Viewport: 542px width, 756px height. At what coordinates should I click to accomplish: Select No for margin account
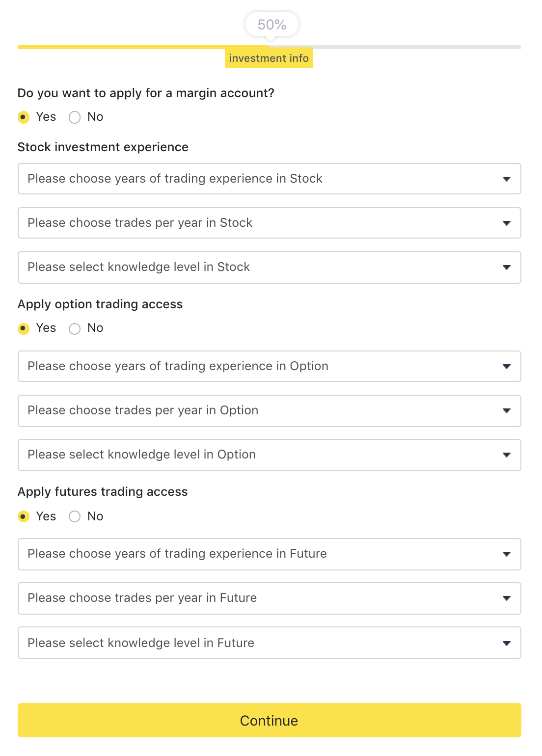pyautogui.click(x=75, y=117)
